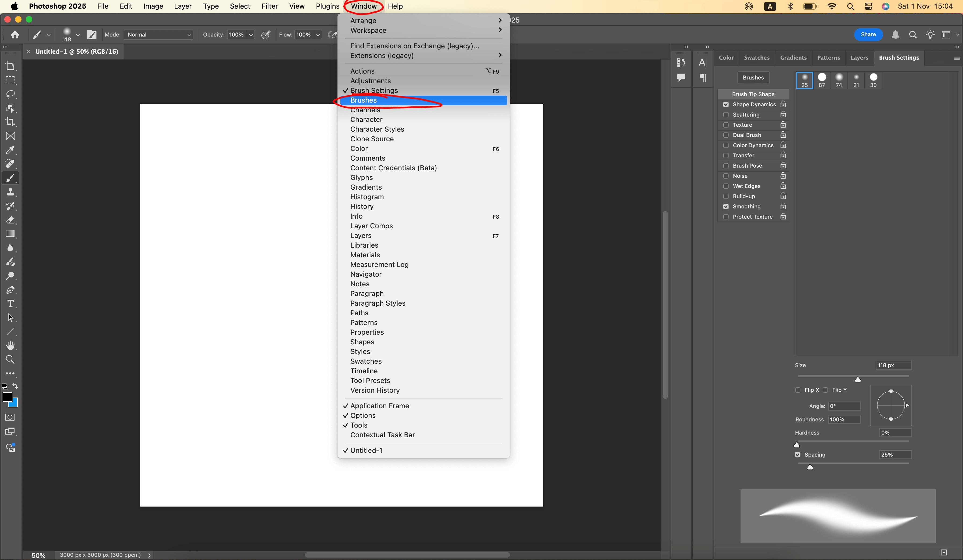The height and width of the screenshot is (560, 963).
Task: Check the Flip X option
Action: [x=797, y=390]
